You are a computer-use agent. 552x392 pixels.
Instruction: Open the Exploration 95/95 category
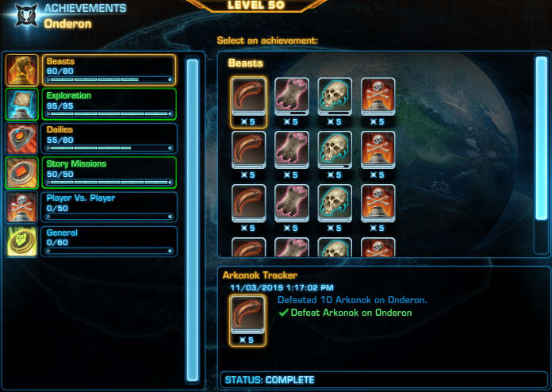click(x=109, y=104)
